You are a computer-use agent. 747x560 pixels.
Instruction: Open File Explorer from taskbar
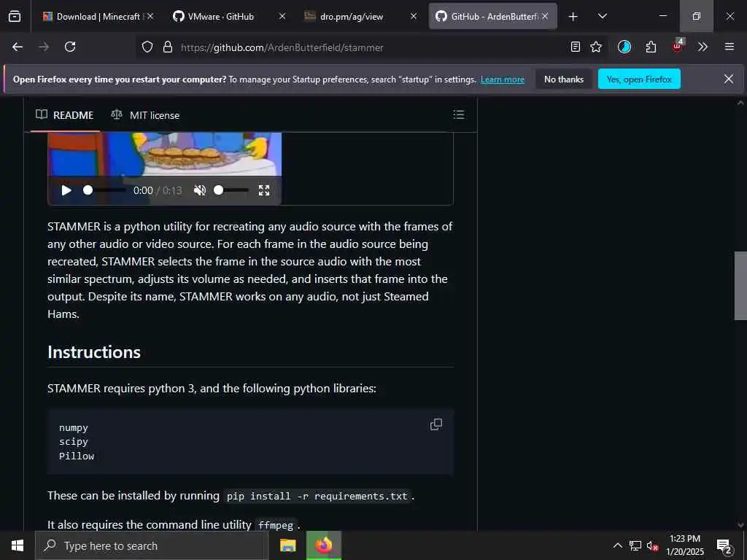tap(287, 545)
